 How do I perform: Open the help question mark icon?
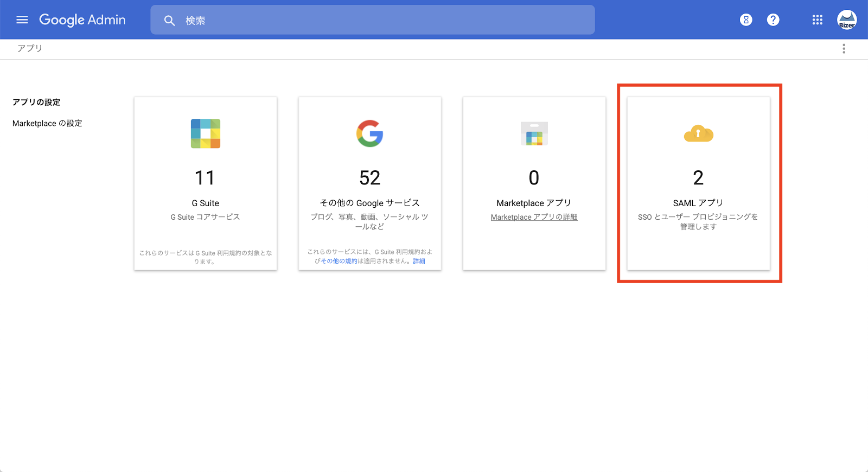point(773,20)
